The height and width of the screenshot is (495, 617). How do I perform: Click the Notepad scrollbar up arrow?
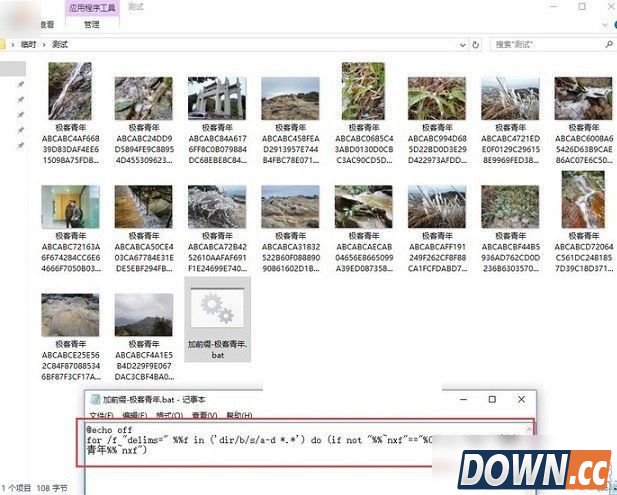click(529, 429)
